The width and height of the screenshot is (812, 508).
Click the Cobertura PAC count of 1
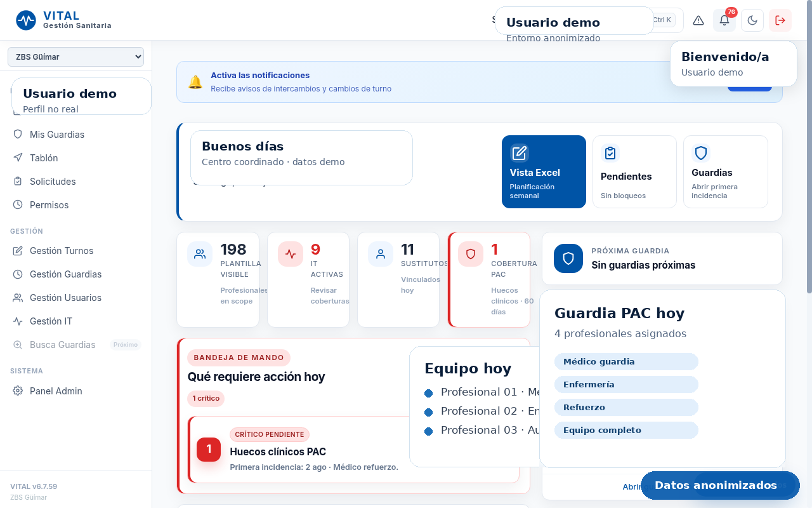(495, 250)
